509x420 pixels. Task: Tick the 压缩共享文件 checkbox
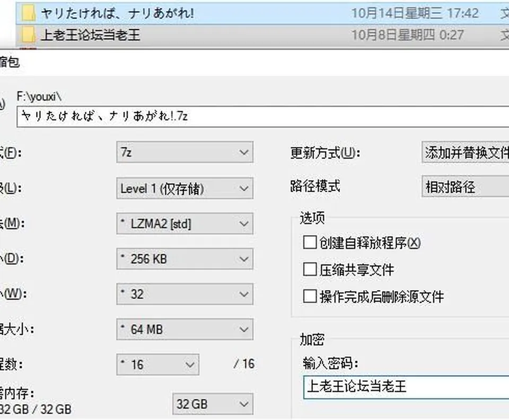(x=310, y=269)
